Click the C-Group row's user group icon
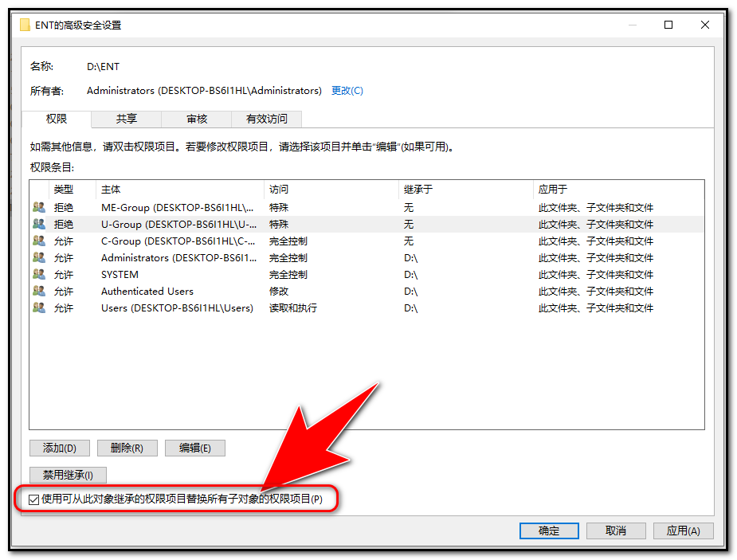The width and height of the screenshot is (737, 560). tap(39, 241)
